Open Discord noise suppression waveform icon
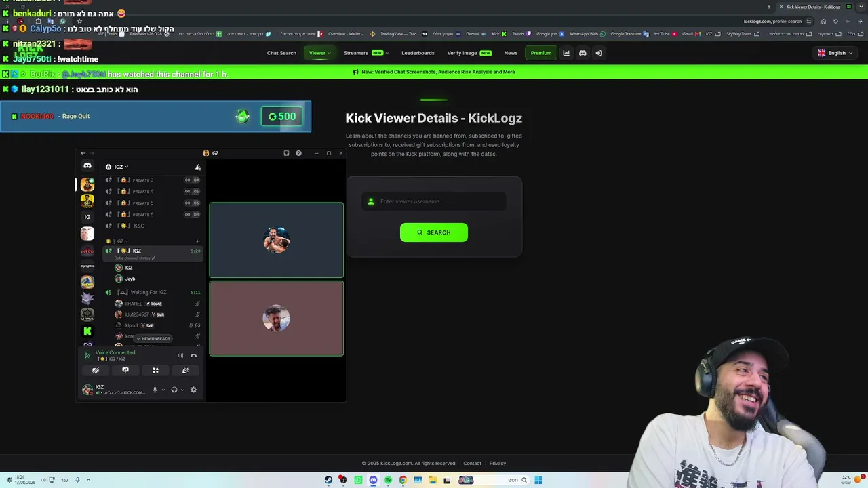 pyautogui.click(x=181, y=355)
